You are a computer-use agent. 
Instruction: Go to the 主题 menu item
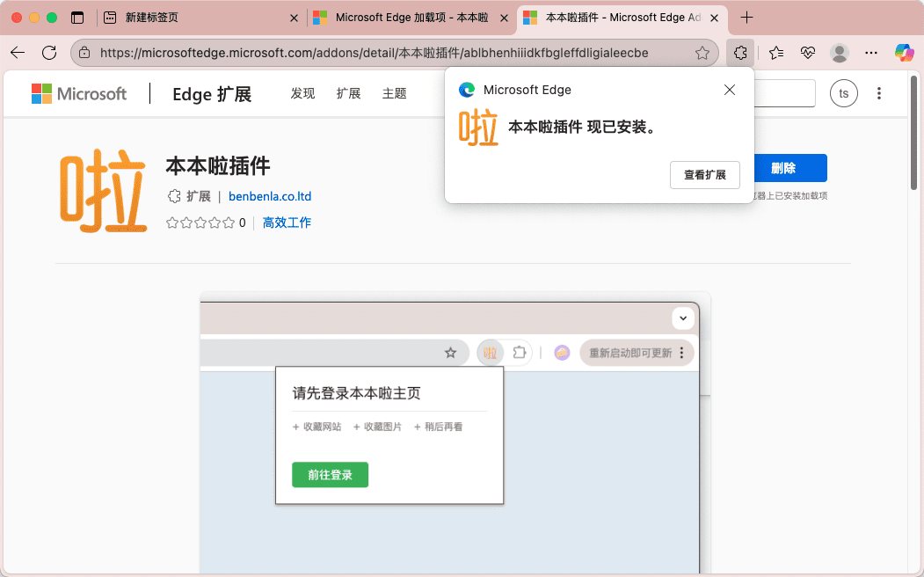(x=395, y=93)
